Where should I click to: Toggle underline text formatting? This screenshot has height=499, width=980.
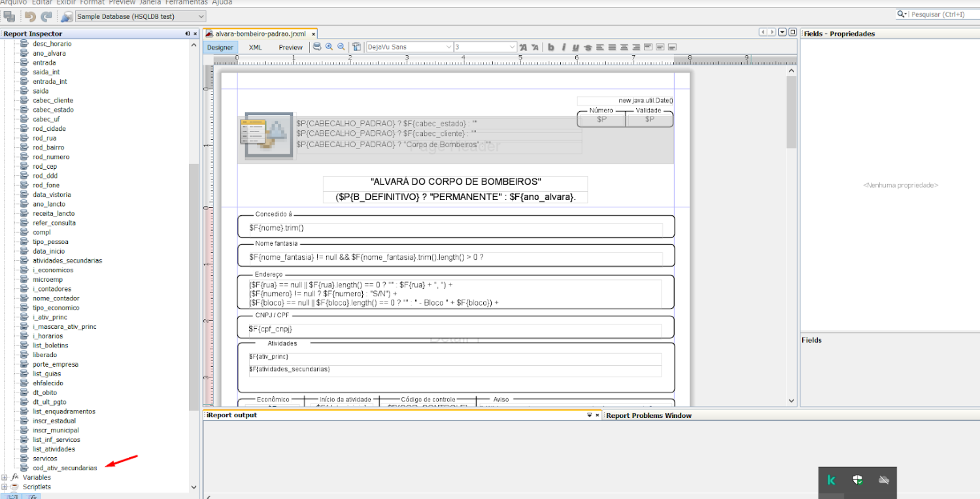[x=575, y=47]
